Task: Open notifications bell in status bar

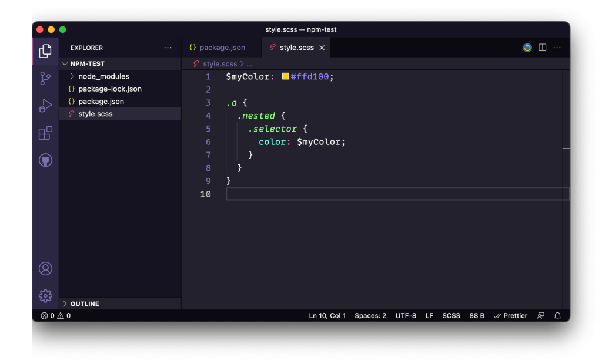Action: point(557,316)
